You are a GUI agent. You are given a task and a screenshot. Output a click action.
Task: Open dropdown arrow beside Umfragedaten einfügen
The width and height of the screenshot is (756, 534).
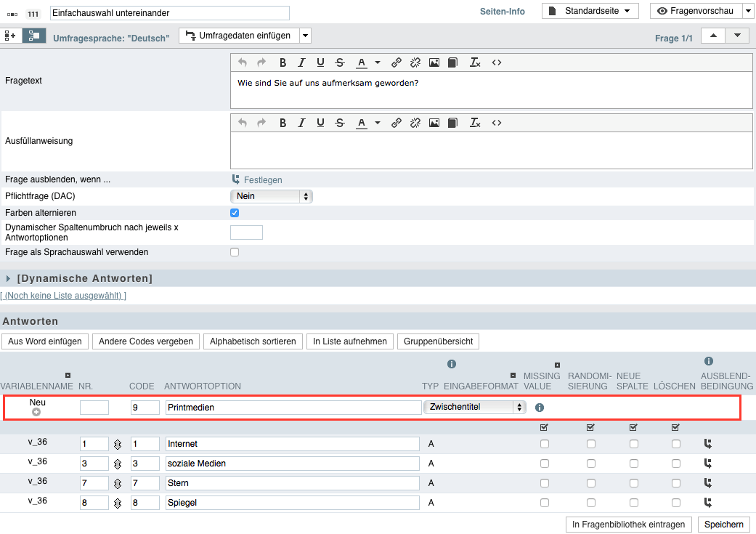305,36
